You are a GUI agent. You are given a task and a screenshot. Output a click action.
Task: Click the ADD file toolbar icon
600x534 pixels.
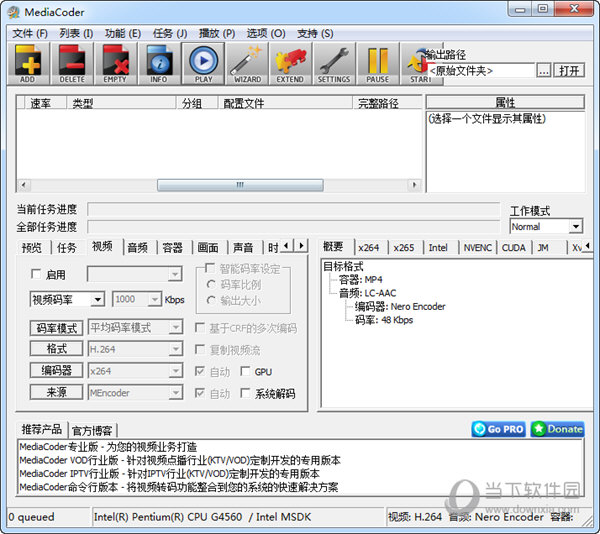[x=28, y=63]
